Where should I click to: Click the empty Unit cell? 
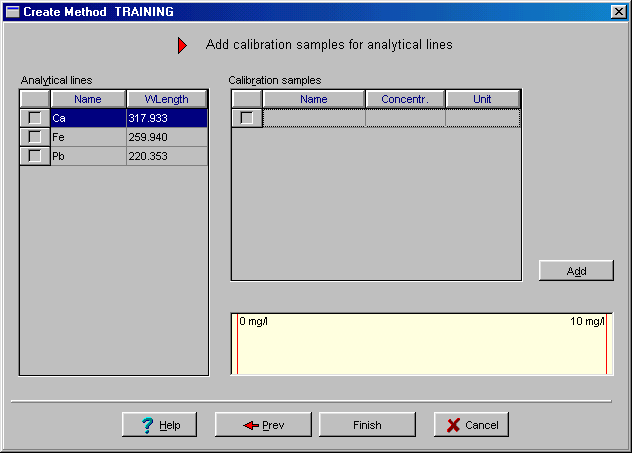[x=483, y=118]
